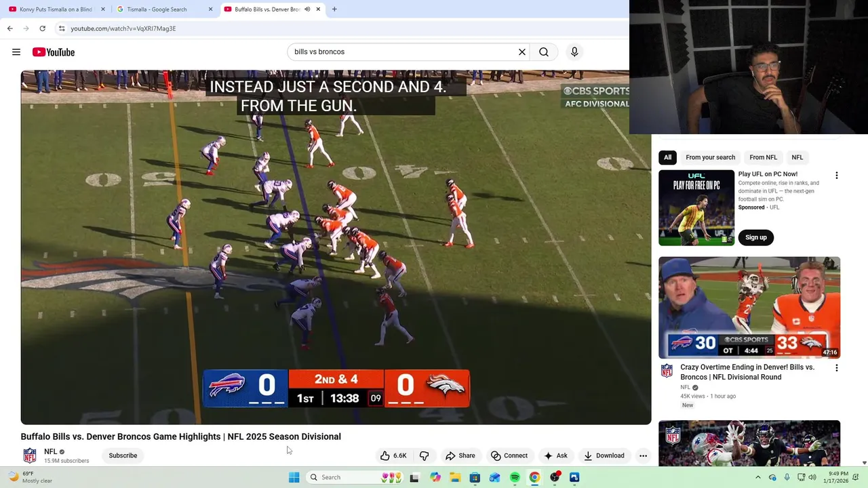The image size is (868, 488).
Task: Open Windows Start menu
Action: 294,477
